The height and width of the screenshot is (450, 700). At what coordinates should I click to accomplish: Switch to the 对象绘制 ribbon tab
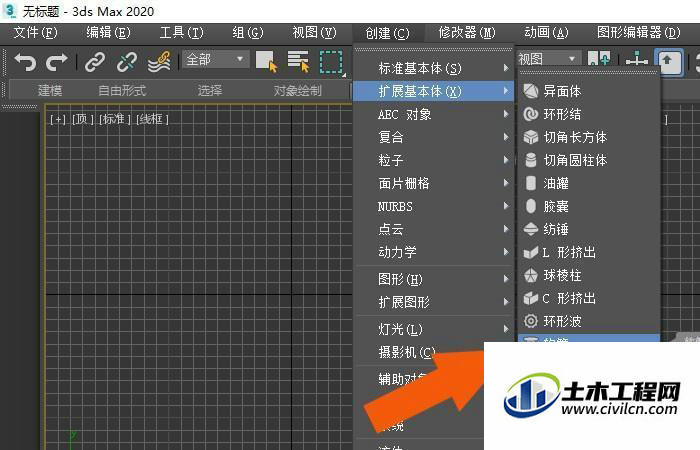point(298,91)
